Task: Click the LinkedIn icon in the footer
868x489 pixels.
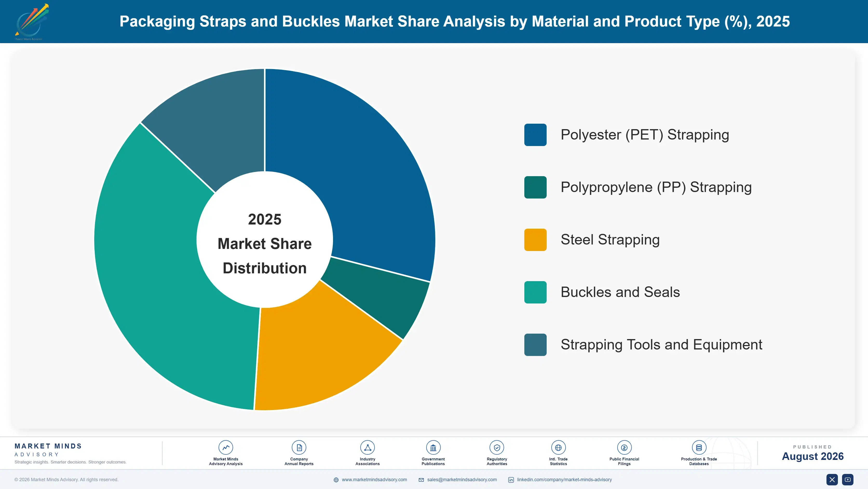Action: coord(511,480)
